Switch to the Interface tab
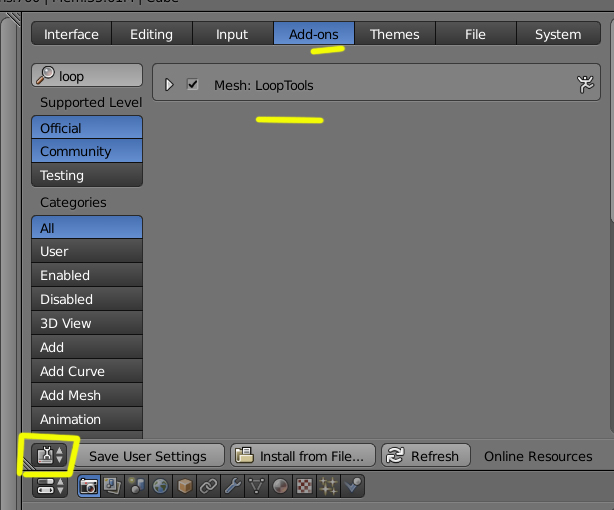The image size is (614, 510). click(x=71, y=34)
